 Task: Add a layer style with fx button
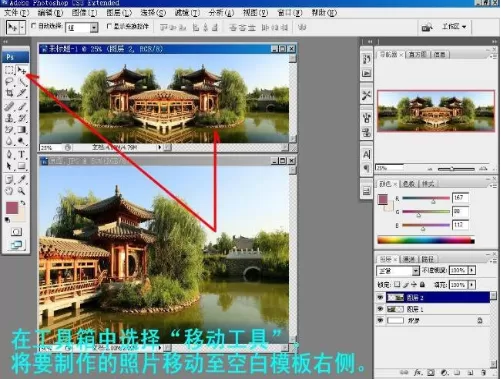(x=418, y=372)
